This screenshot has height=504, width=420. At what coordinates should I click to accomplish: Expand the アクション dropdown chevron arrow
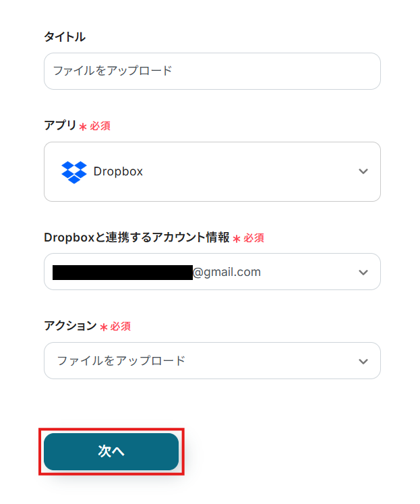[x=363, y=362]
